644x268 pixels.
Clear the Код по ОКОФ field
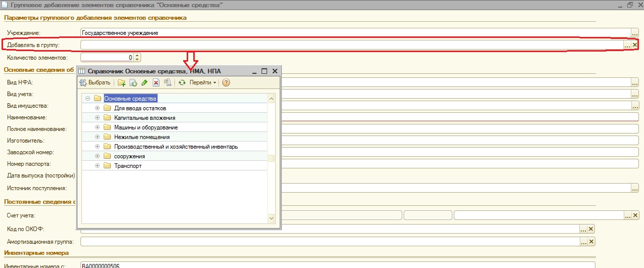pyautogui.click(x=591, y=229)
